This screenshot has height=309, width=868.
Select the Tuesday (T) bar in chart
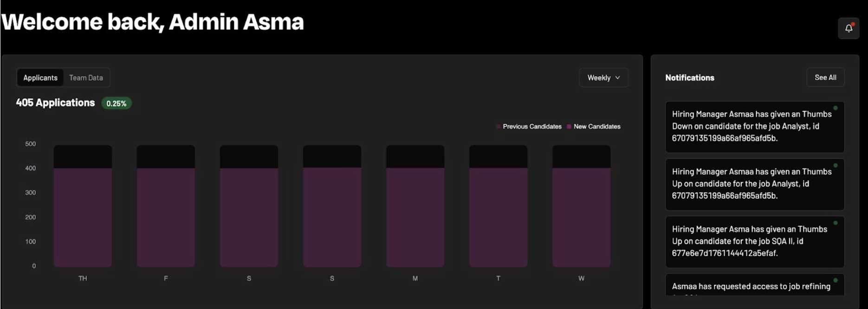point(498,206)
